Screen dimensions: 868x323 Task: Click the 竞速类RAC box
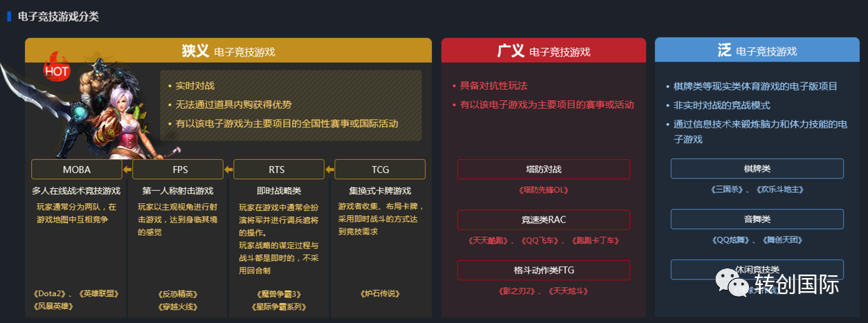[543, 220]
